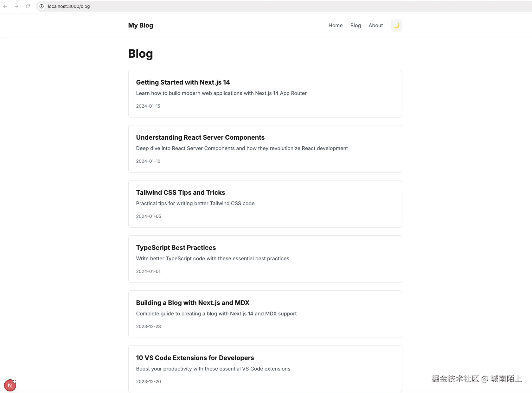Open the site info icon in address bar
Viewport: 532px width, 393px height.
pos(42,6)
